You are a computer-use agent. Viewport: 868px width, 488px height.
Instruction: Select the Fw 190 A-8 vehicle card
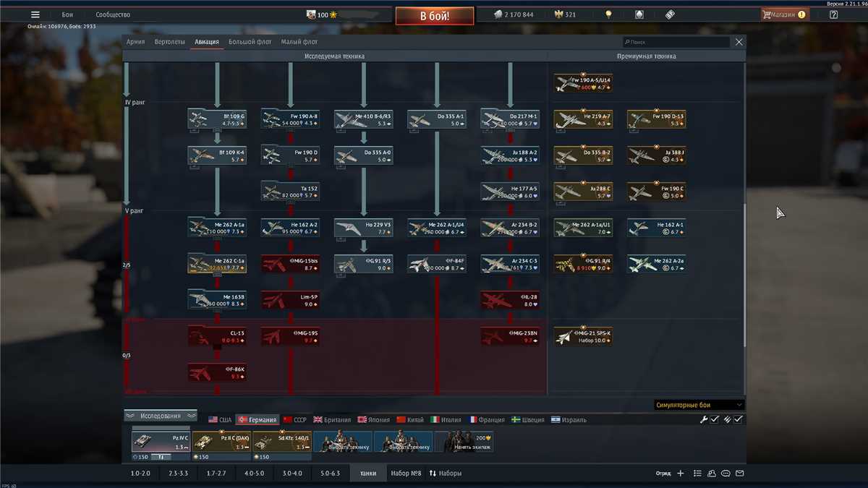coord(290,119)
